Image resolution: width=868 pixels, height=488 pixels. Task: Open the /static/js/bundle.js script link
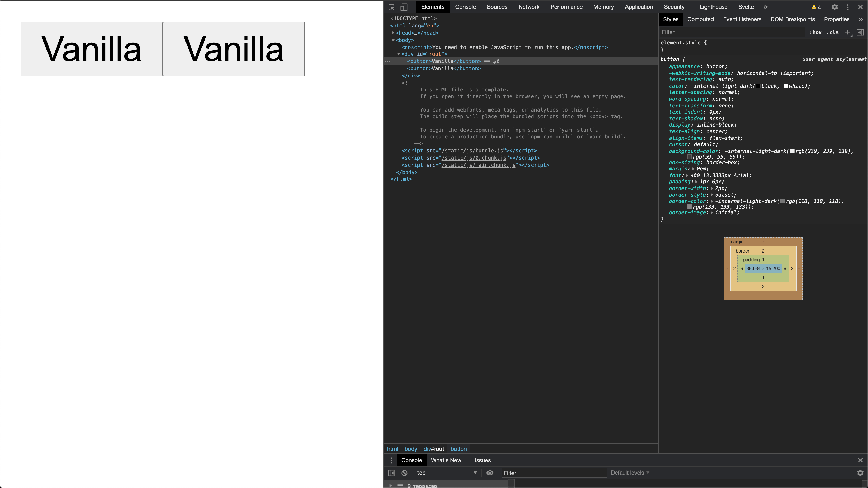pyautogui.click(x=472, y=151)
